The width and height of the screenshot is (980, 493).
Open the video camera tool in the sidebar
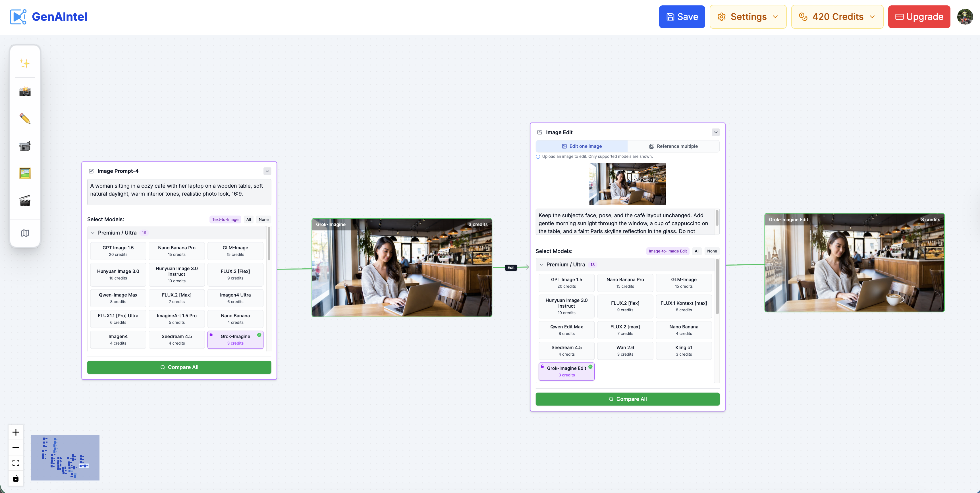coord(25,146)
